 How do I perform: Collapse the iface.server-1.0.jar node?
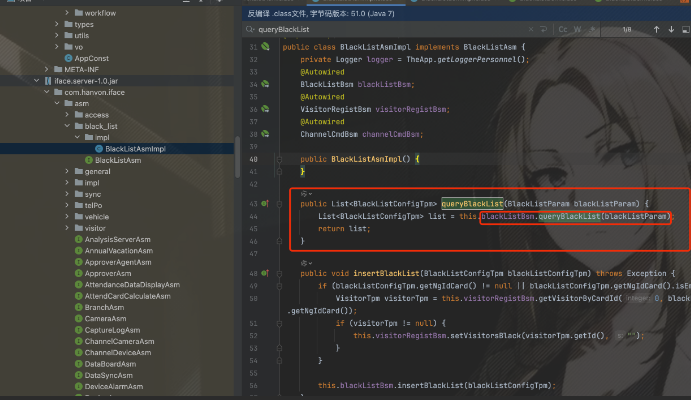[x=37, y=81]
